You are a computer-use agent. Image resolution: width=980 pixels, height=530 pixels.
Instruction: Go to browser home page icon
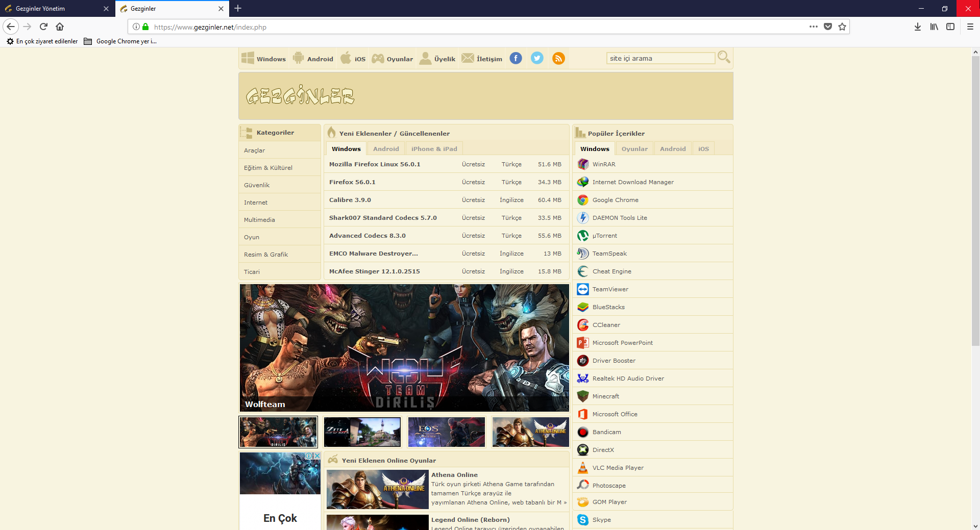click(60, 27)
